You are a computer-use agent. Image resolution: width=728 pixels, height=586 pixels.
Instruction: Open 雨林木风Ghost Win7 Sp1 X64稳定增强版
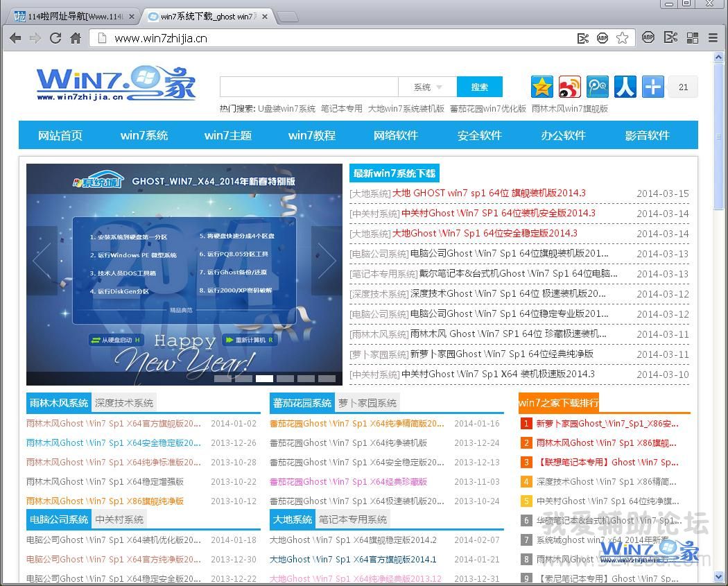[105, 481]
